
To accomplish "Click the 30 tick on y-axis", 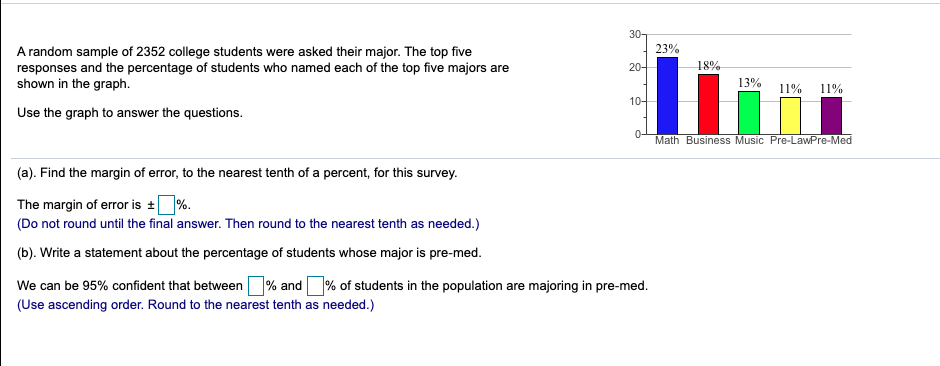I will [634, 34].
